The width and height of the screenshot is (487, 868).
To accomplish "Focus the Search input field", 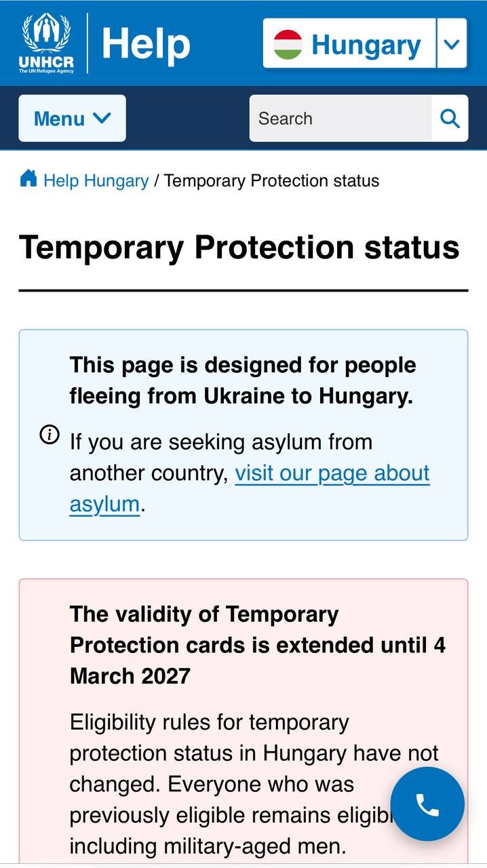I will click(340, 119).
